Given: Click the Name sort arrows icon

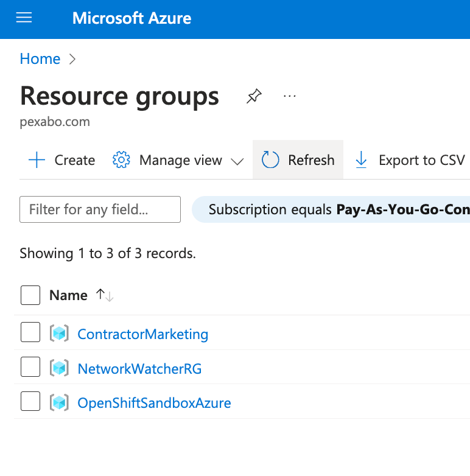Looking at the screenshot, I should 105,295.
